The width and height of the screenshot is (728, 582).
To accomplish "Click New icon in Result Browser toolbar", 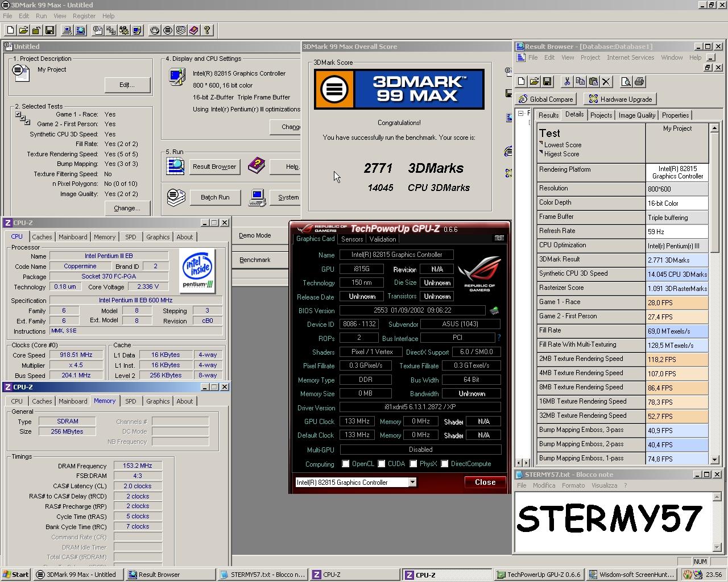I will [522, 82].
